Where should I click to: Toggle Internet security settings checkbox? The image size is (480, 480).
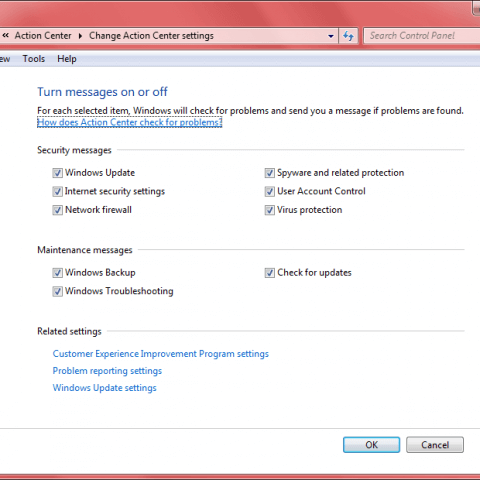point(58,192)
